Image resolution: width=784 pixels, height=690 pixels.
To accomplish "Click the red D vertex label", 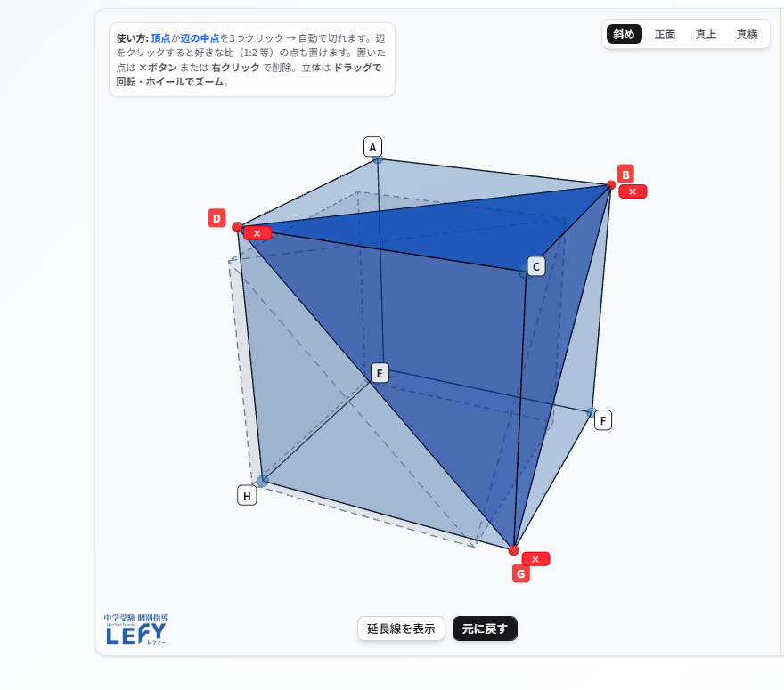I will tap(216, 218).
